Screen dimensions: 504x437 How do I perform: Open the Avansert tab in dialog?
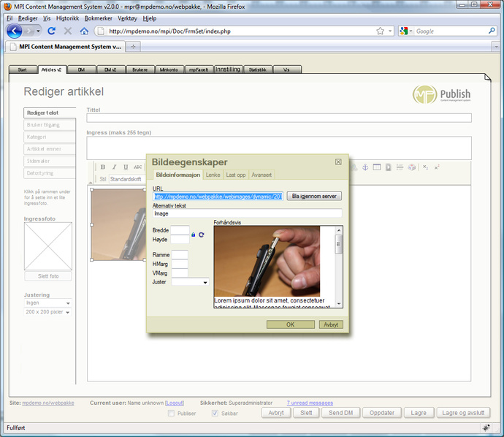(261, 175)
